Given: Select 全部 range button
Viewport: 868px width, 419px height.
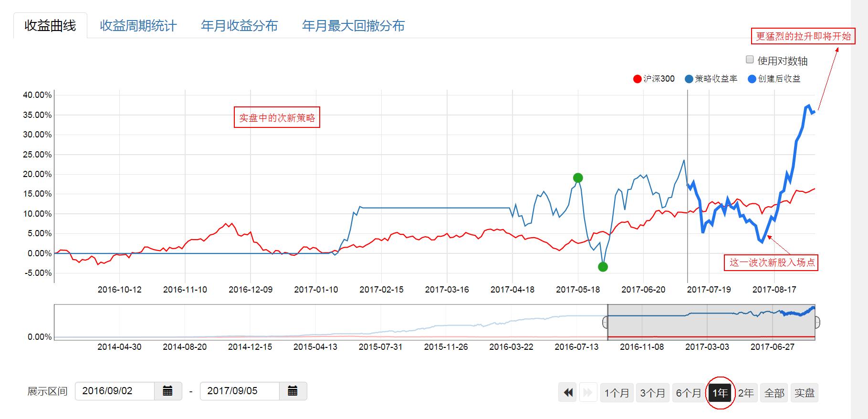Looking at the screenshot, I should 774,393.
